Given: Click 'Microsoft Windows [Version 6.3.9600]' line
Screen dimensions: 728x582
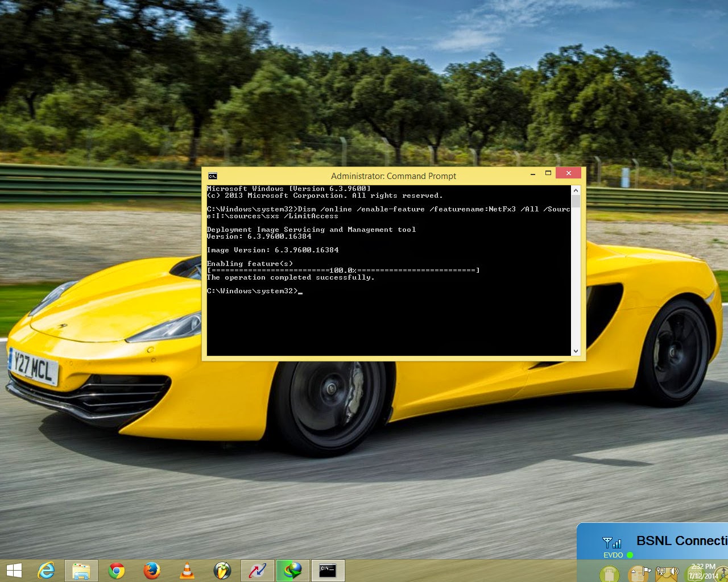Looking at the screenshot, I should pyautogui.click(x=289, y=189).
